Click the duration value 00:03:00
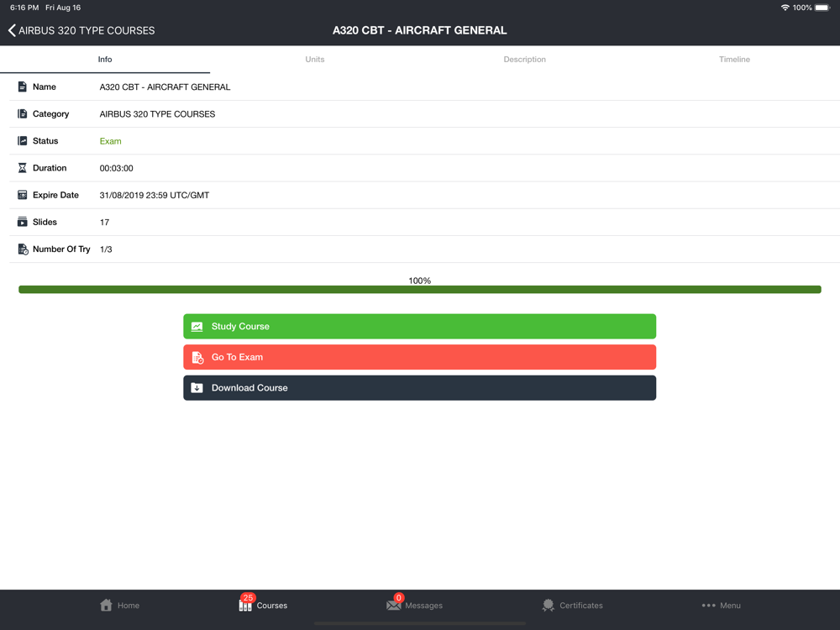Image resolution: width=840 pixels, height=630 pixels. (116, 168)
